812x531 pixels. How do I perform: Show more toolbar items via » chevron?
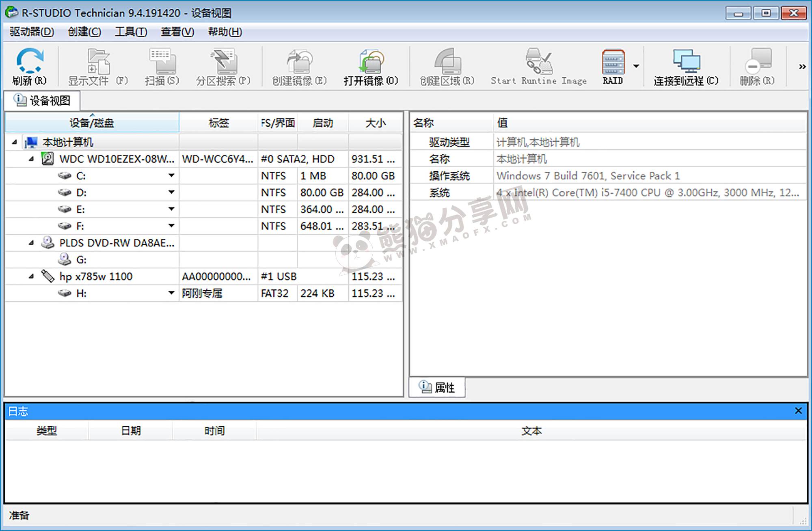pos(802,67)
